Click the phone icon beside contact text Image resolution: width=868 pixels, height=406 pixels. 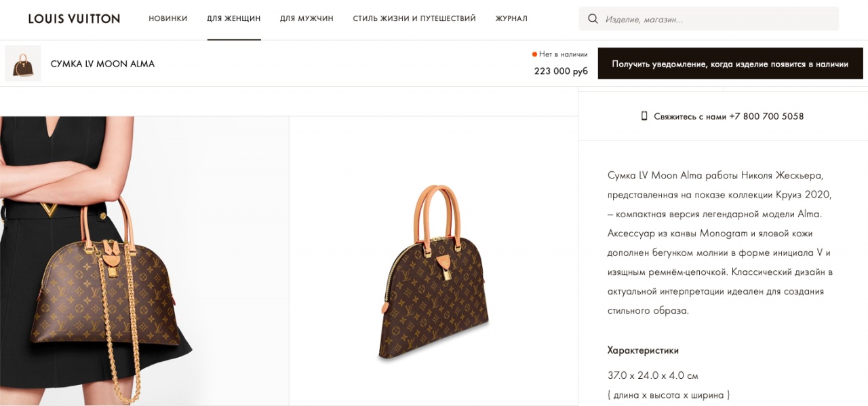(644, 116)
